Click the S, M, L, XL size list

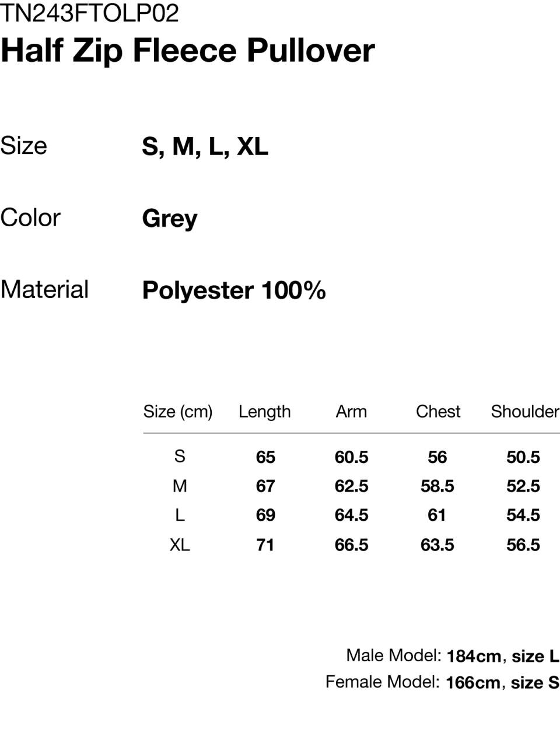tap(205, 146)
